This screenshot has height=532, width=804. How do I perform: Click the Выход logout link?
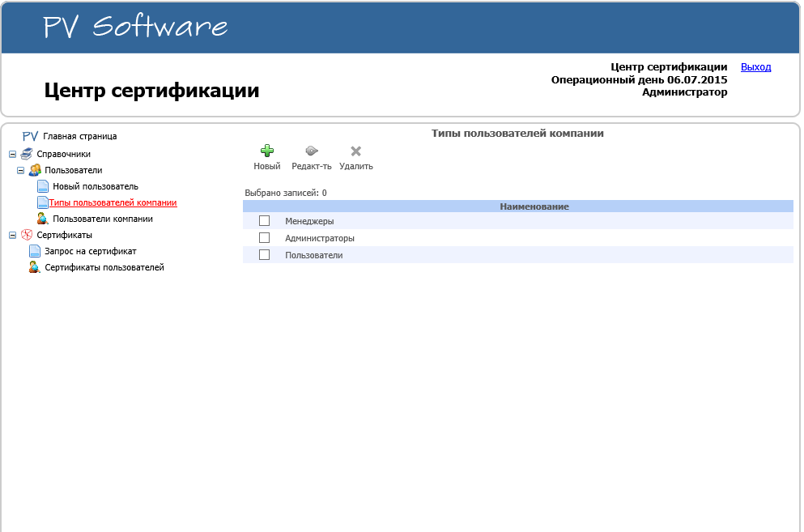point(755,66)
